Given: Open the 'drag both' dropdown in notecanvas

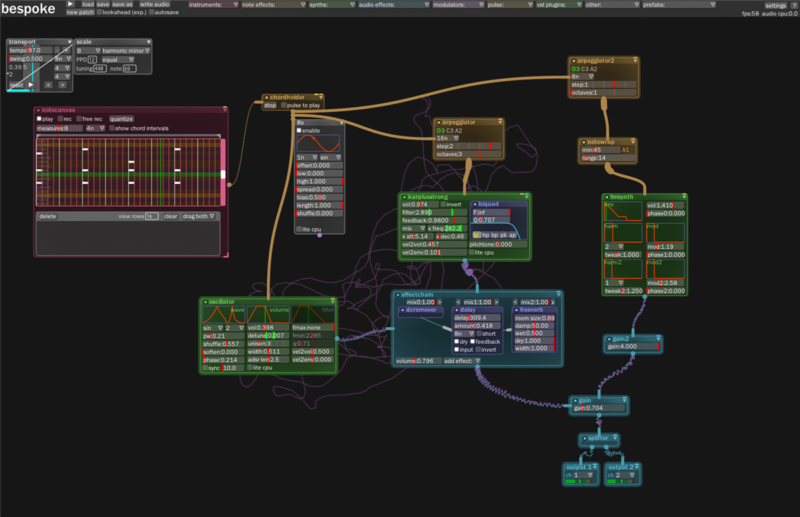Looking at the screenshot, I should click(x=198, y=215).
